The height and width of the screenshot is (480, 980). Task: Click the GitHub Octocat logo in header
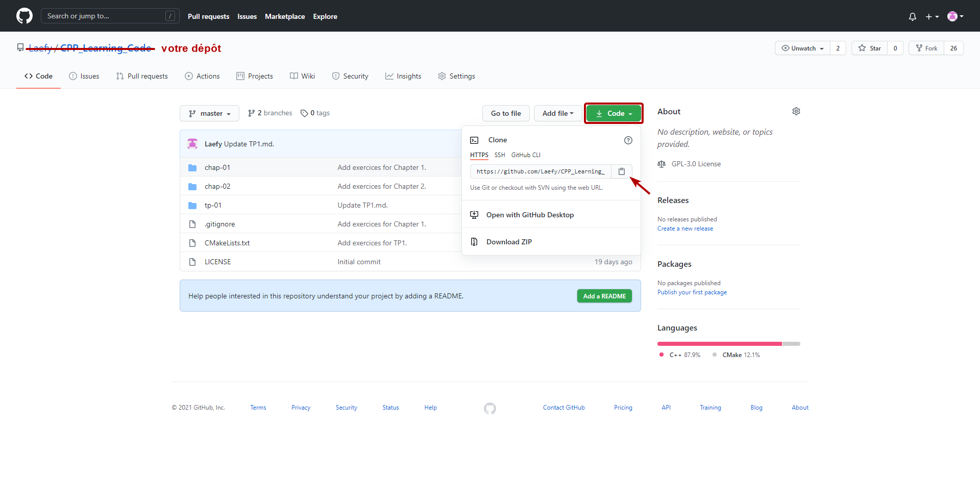click(x=24, y=16)
